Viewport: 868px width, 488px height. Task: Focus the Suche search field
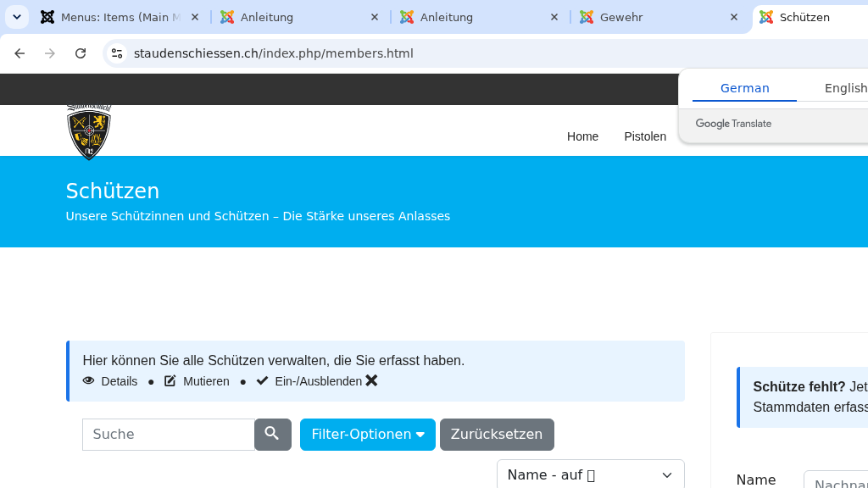[169, 435]
